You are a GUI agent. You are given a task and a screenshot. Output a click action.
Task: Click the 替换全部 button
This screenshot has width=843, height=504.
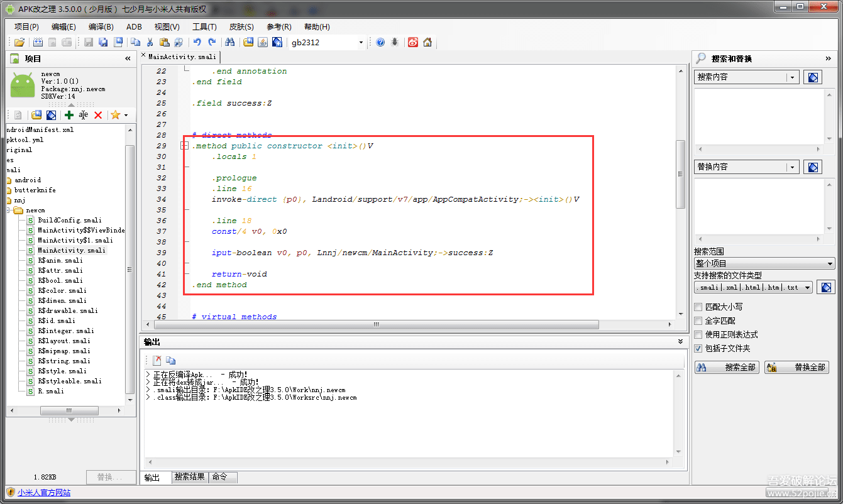(797, 367)
